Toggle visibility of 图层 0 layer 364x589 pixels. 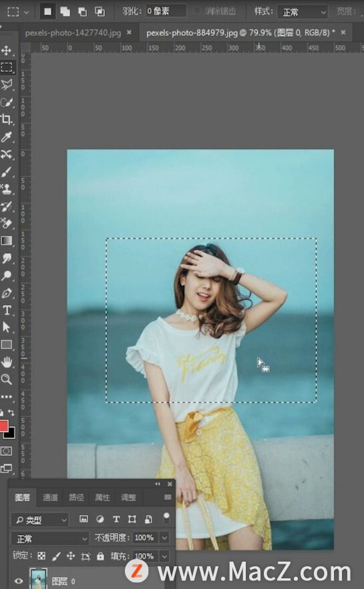tap(19, 581)
